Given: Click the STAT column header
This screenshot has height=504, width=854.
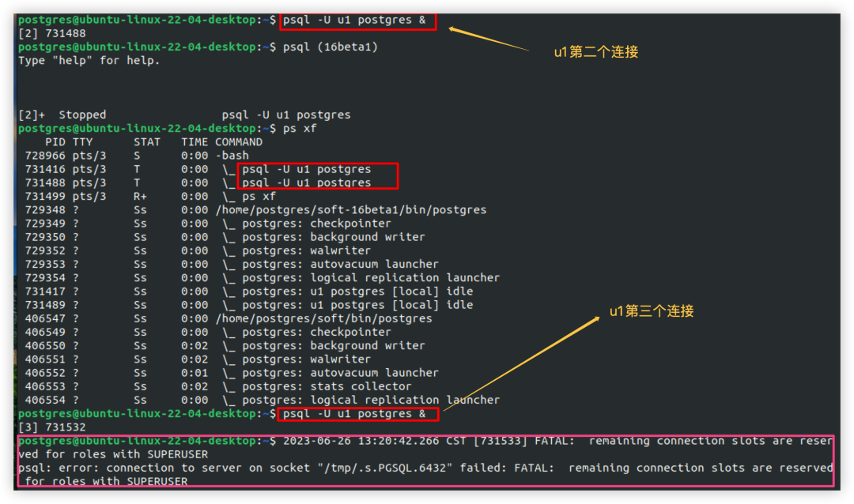Looking at the screenshot, I should click(x=147, y=142).
